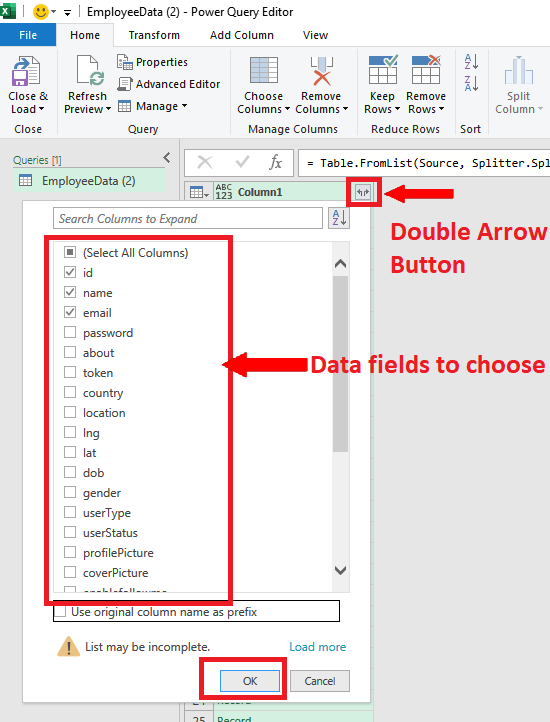550x722 pixels.
Task: Check the token column checkbox
Action: pyautogui.click(x=70, y=372)
